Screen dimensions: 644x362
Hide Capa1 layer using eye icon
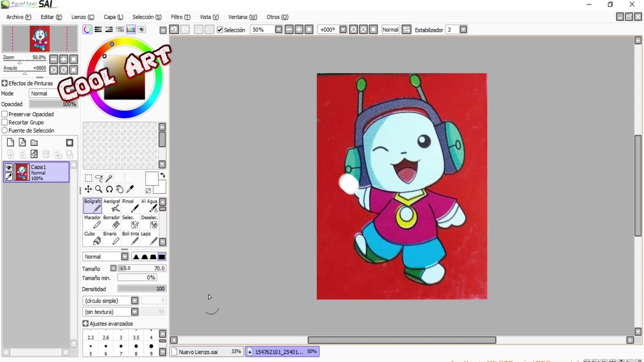(9, 167)
